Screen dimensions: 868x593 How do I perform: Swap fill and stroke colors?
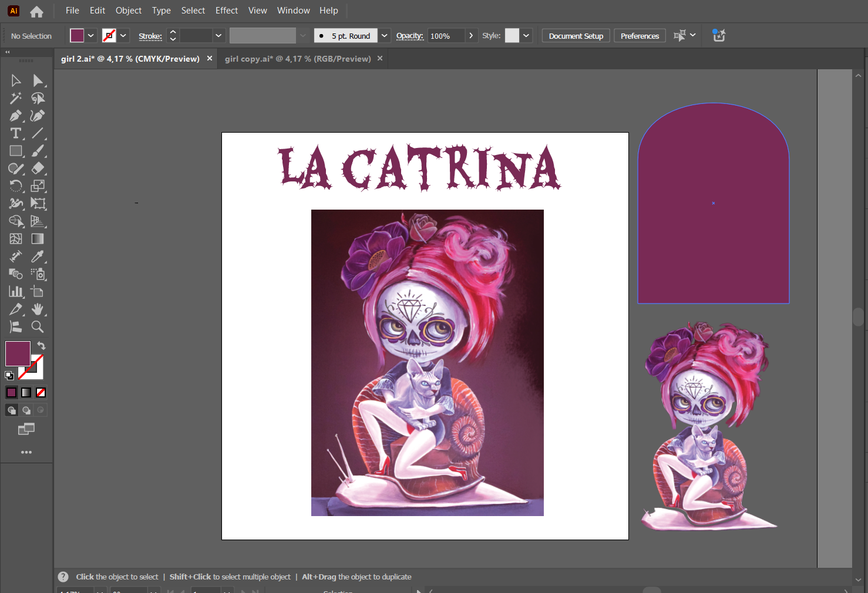pyautogui.click(x=41, y=346)
